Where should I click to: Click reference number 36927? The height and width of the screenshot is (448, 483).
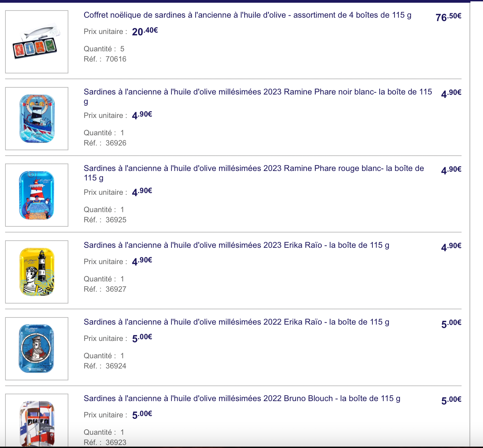(116, 289)
